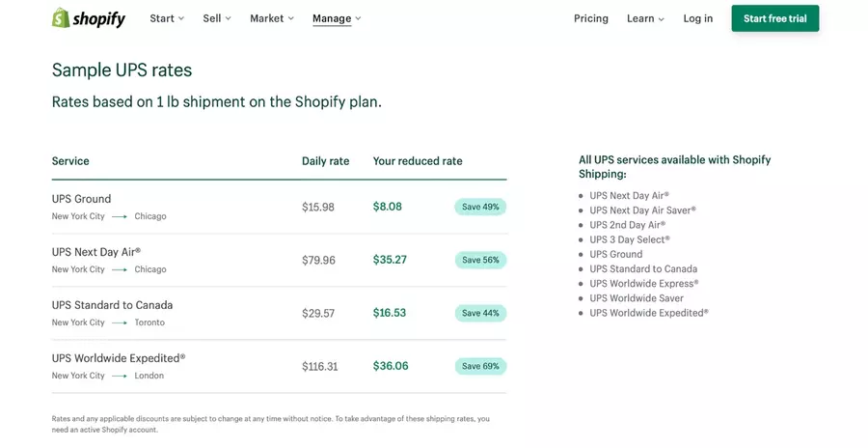The height and width of the screenshot is (448, 868).
Task: Click the $116.31 daily rate
Action: tap(319, 367)
